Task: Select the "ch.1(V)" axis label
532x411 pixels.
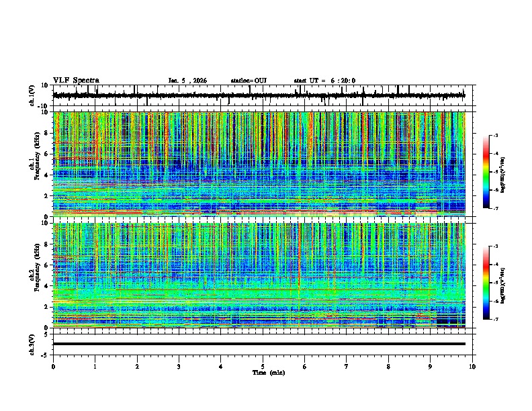Action: coord(32,95)
